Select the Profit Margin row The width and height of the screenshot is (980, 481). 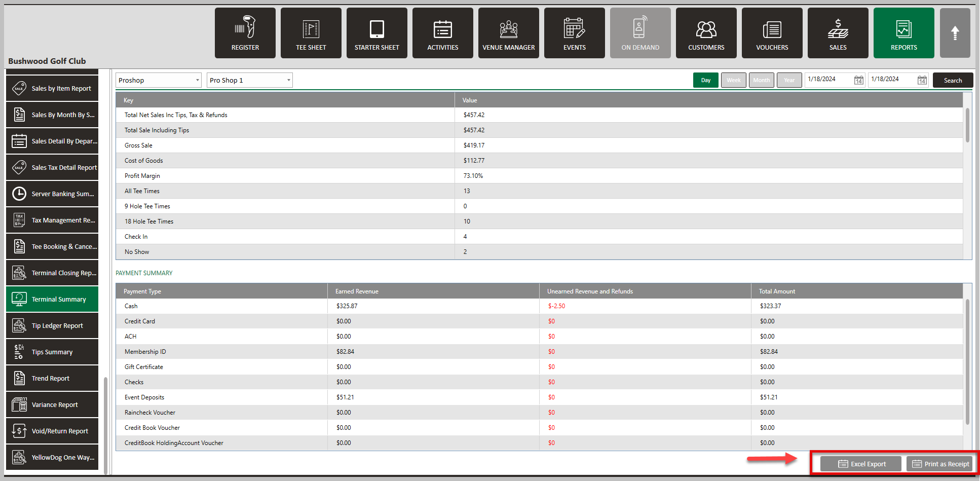539,176
